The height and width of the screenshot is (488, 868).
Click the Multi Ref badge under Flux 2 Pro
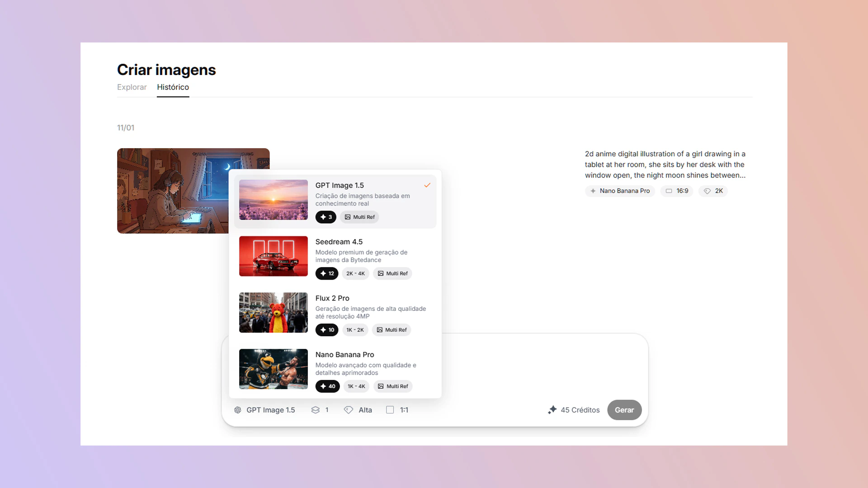pyautogui.click(x=392, y=330)
